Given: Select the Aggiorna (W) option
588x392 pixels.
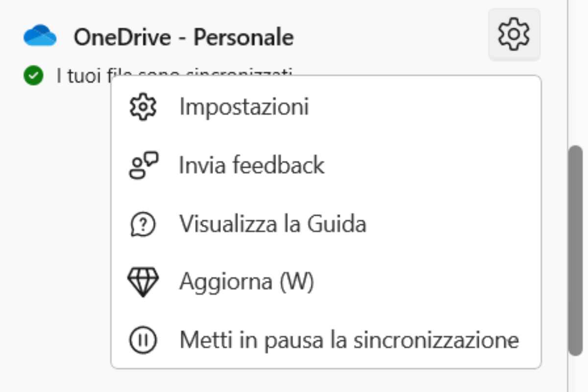Looking at the screenshot, I should tap(246, 282).
